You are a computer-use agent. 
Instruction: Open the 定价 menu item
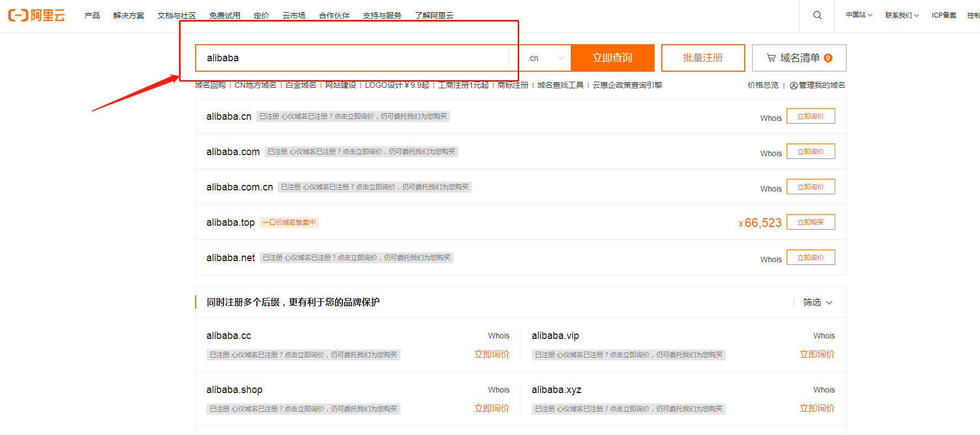(261, 15)
